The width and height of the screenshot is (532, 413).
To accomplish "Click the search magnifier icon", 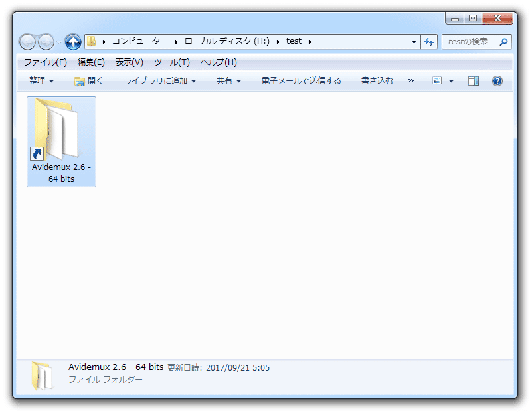I will (x=503, y=42).
